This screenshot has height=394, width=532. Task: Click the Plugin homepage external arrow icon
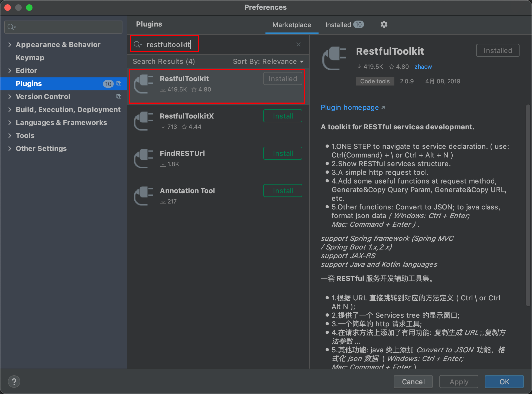point(383,108)
